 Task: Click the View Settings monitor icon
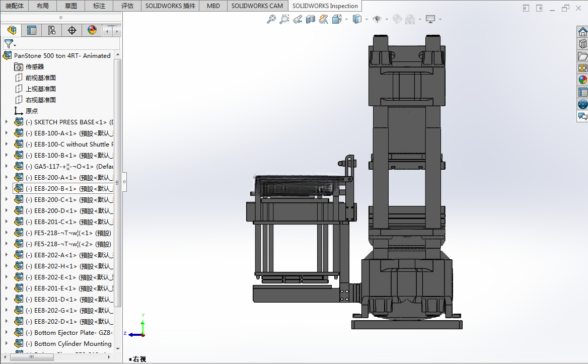tap(430, 19)
